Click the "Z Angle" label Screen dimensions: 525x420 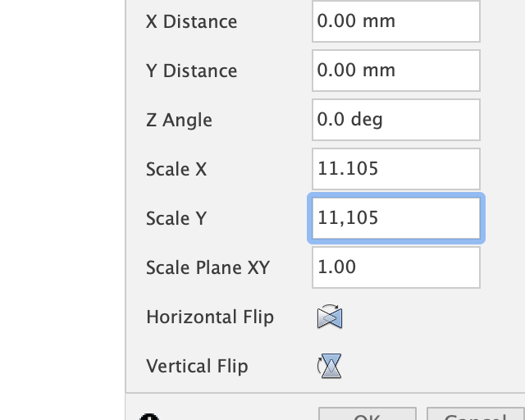point(179,121)
